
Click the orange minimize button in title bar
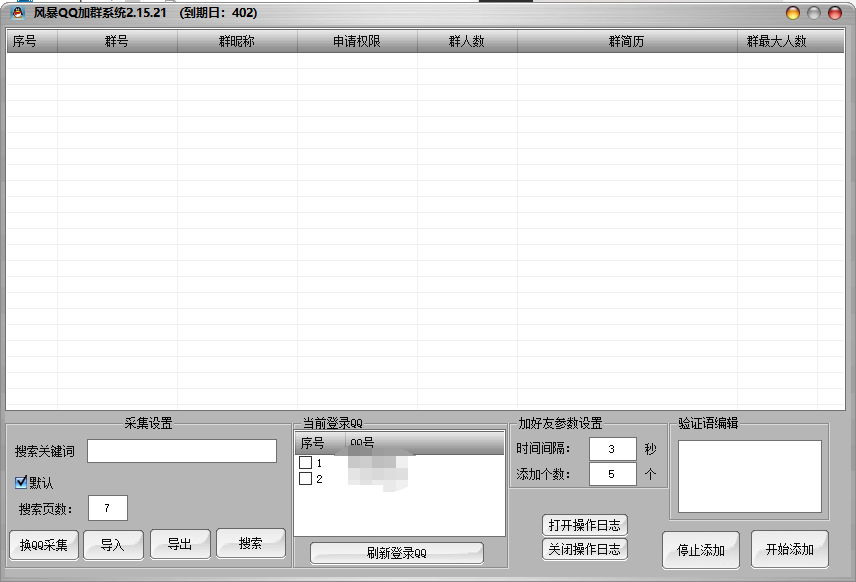793,13
